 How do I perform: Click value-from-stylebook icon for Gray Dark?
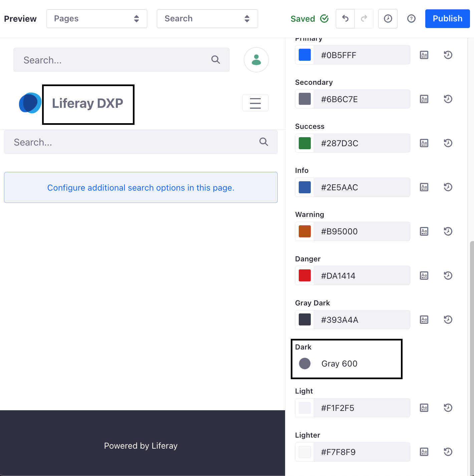[x=424, y=319]
